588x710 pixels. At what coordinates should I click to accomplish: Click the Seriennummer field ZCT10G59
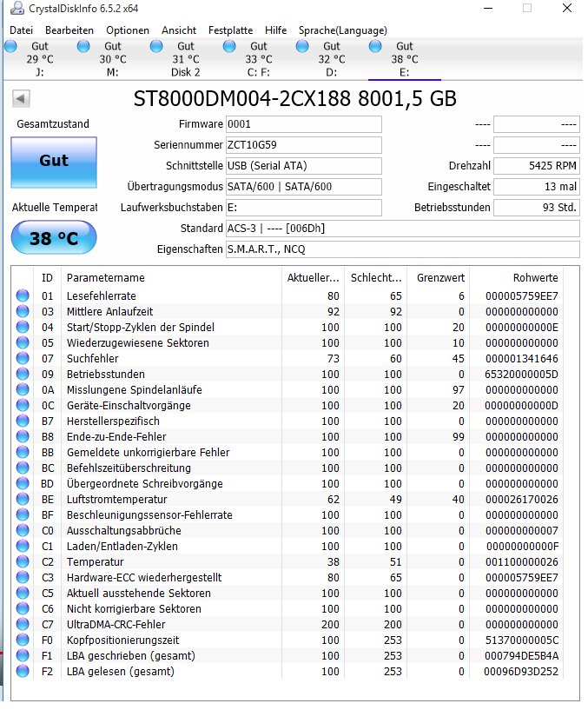pyautogui.click(x=304, y=145)
